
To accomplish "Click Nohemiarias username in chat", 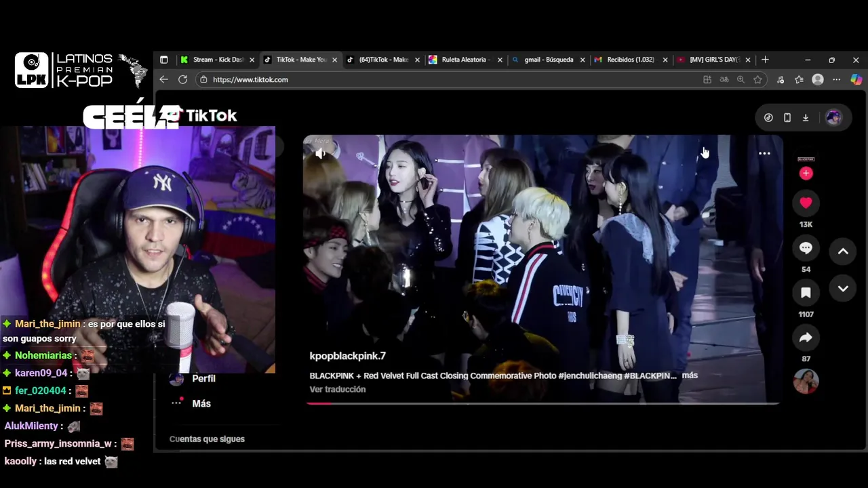I will tap(43, 355).
